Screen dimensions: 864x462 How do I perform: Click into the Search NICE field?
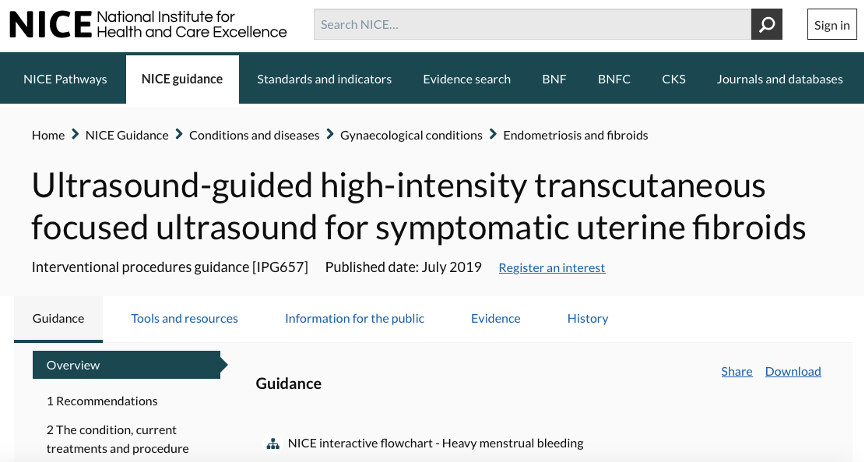(532, 24)
